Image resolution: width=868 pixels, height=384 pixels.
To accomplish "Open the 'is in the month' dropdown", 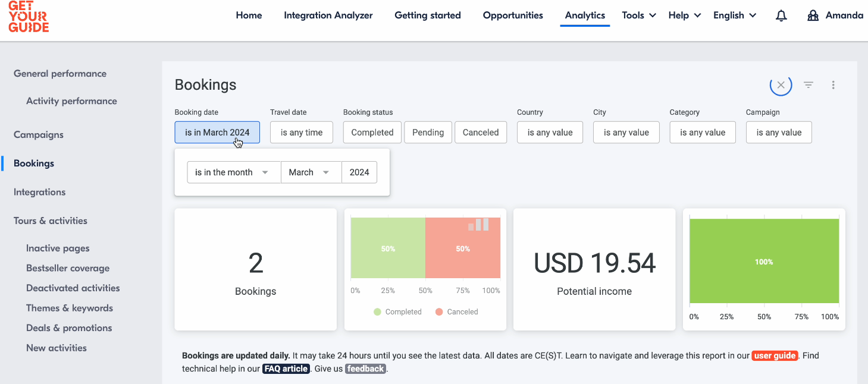I will pyautogui.click(x=234, y=172).
